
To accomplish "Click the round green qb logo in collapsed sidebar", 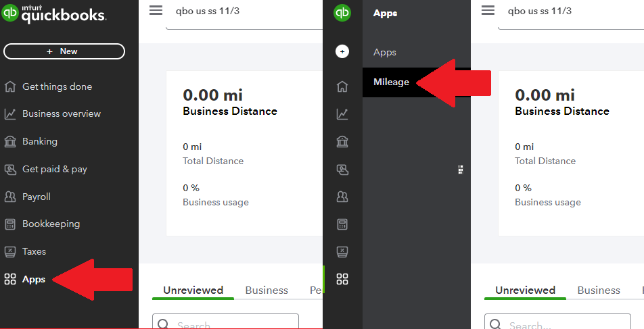I will (342, 13).
